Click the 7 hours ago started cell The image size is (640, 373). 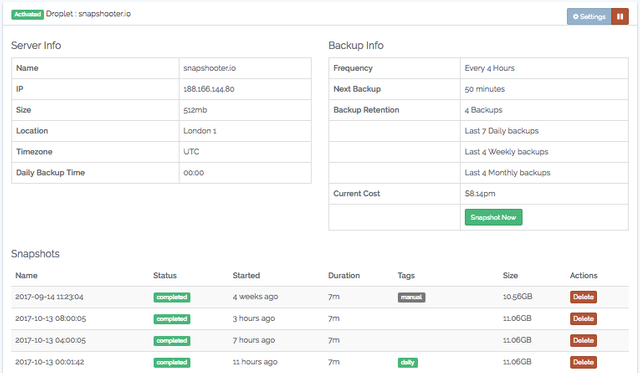[x=253, y=340]
